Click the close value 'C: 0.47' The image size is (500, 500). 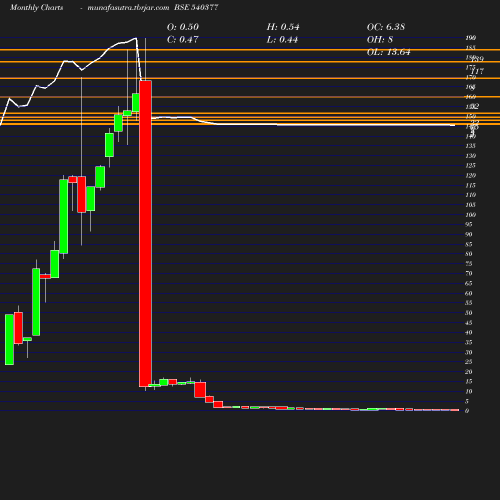(182, 39)
